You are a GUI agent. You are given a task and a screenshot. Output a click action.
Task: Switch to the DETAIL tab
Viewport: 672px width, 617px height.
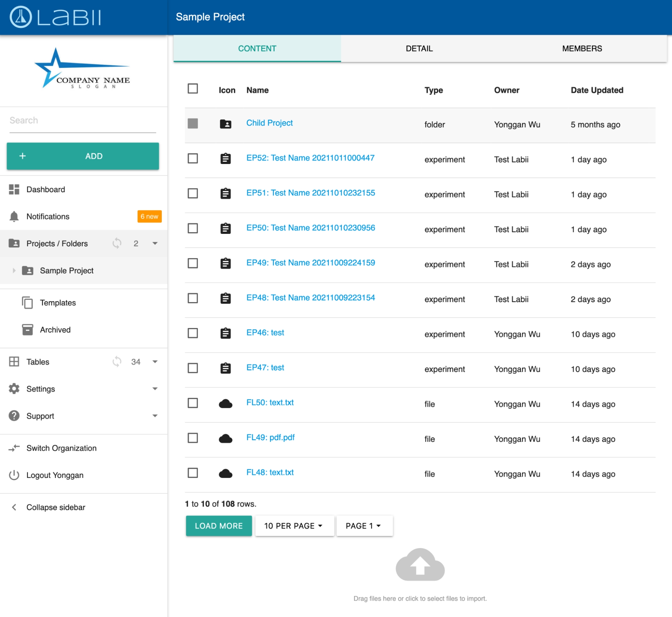[419, 48]
